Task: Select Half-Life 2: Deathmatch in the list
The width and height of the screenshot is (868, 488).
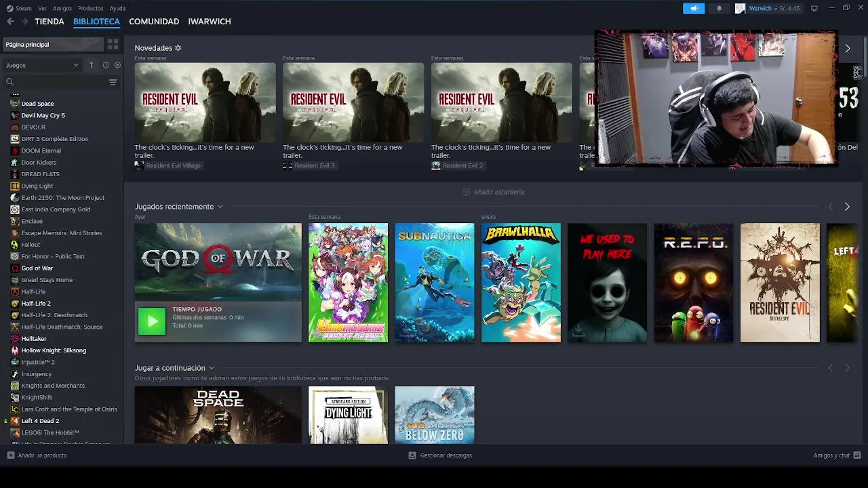Action: 54,315
